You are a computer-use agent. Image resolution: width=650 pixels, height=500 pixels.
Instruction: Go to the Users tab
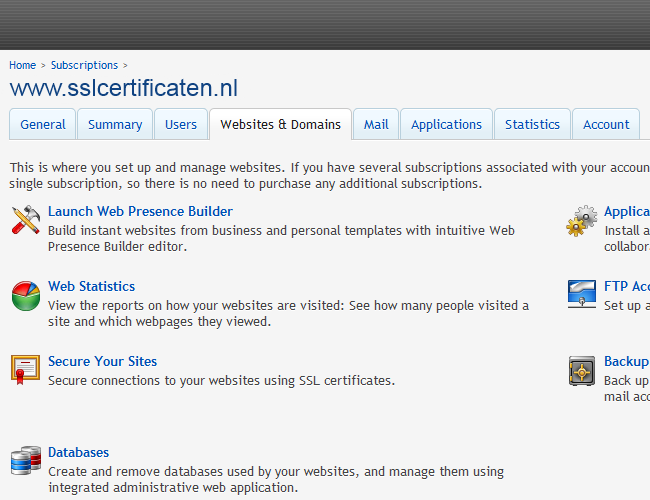pyautogui.click(x=181, y=124)
